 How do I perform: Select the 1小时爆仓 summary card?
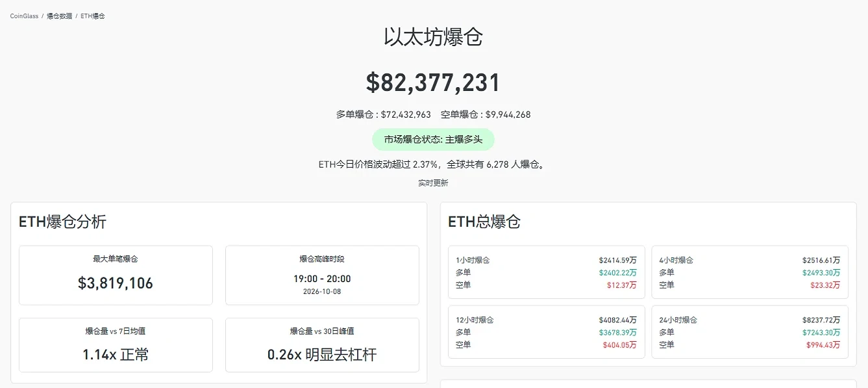point(547,272)
